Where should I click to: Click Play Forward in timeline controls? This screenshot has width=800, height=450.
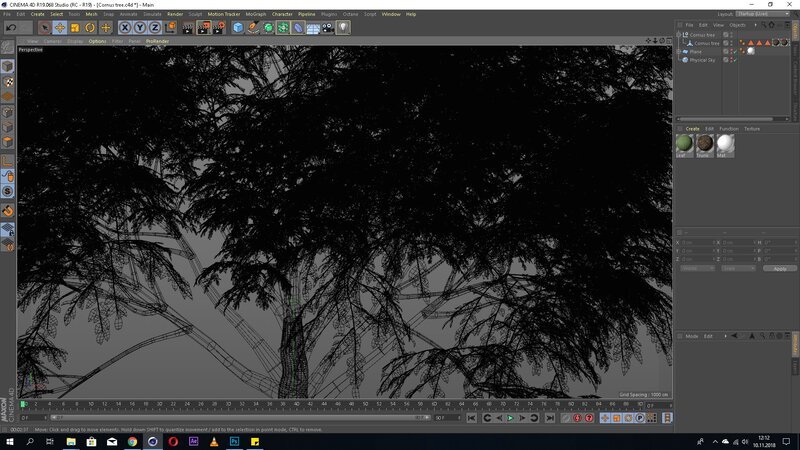[511, 418]
